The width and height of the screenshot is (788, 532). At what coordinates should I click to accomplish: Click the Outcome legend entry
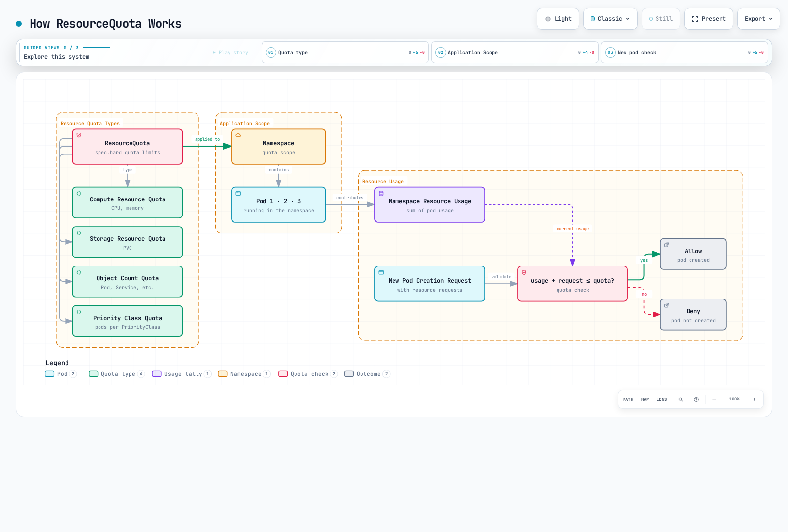tap(367, 374)
